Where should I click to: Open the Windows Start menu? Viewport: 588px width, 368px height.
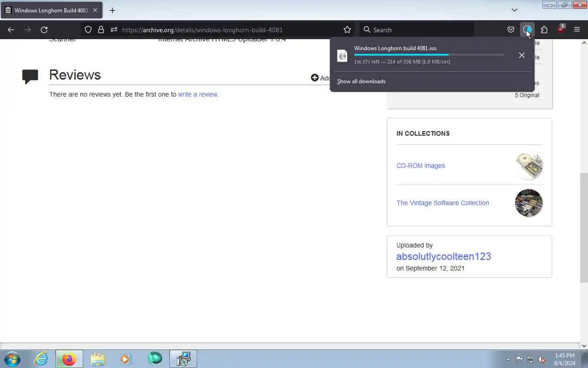point(12,359)
